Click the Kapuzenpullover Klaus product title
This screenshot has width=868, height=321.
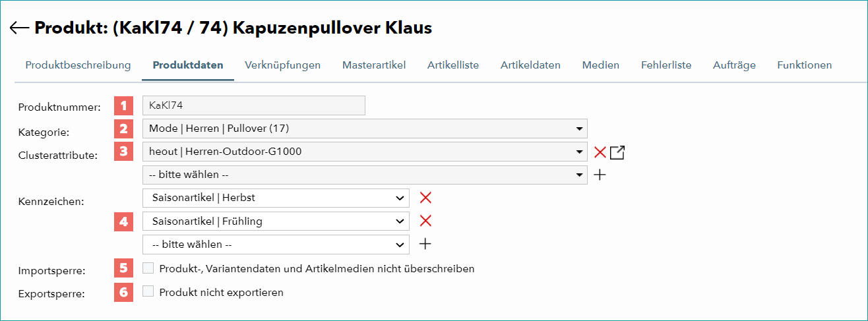[x=332, y=28]
